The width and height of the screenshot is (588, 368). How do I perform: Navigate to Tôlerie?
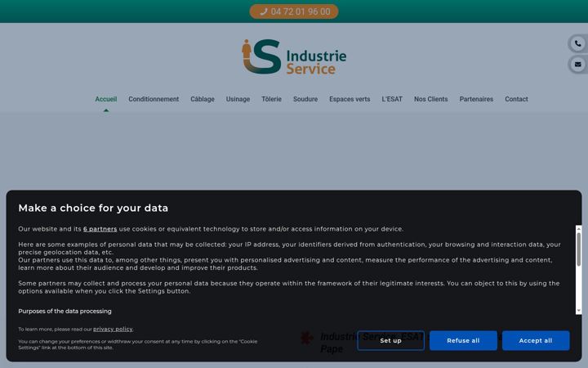pyautogui.click(x=271, y=99)
